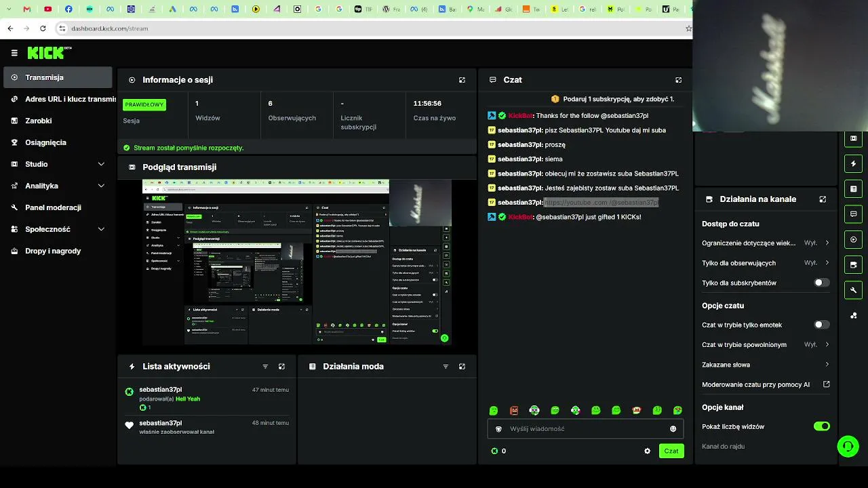The image size is (868, 488).
Task: Open browser tab search dropdown arrow
Action: (x=9, y=9)
